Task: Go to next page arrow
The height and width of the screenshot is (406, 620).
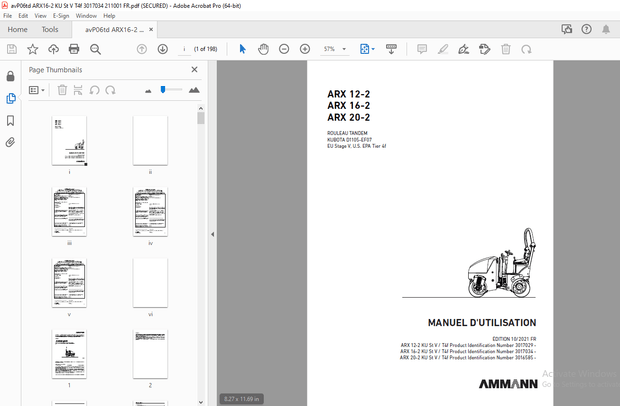Action: point(162,49)
